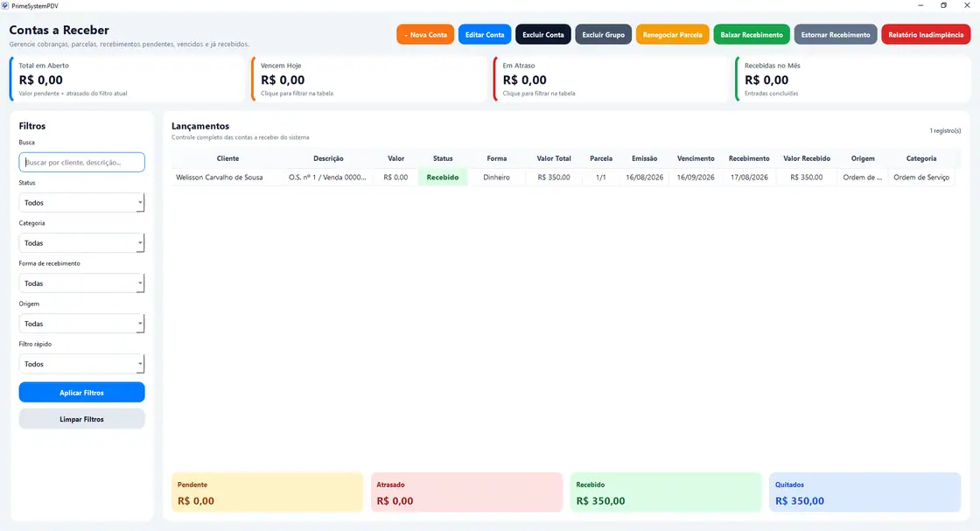980x531 pixels.
Task: Click the 16/09/2026 due date cell
Action: [696, 178]
